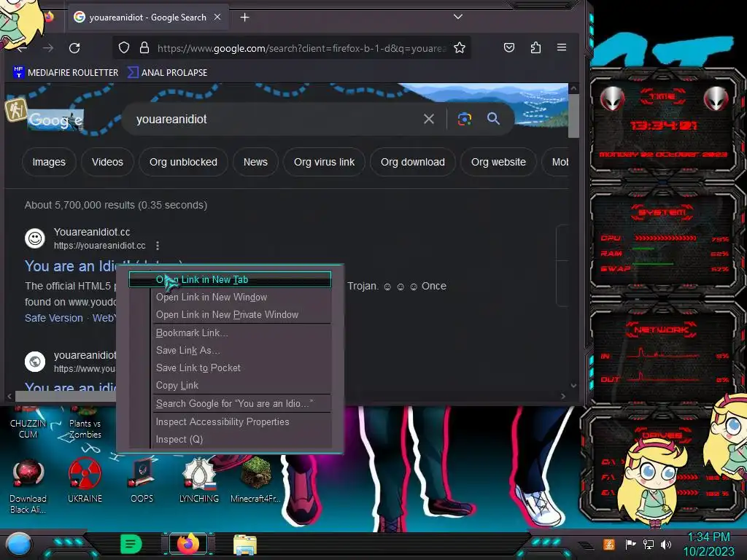Go forward with the Firefox arrow
Screen dimensions: 747x560
(48, 48)
